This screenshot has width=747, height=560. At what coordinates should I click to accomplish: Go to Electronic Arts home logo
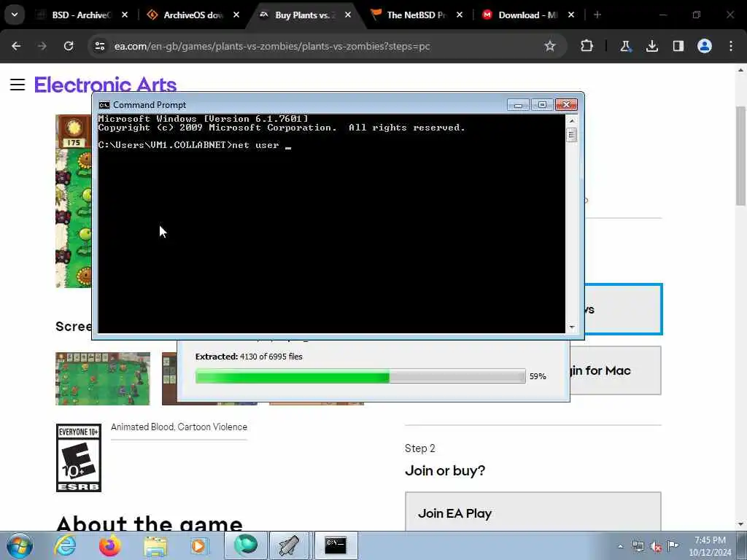click(x=105, y=85)
